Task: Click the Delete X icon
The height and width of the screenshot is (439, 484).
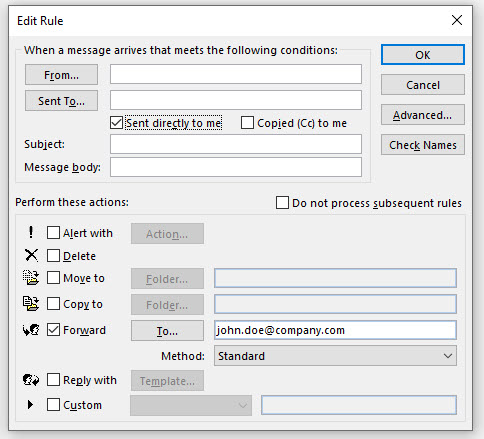Action: 31,255
